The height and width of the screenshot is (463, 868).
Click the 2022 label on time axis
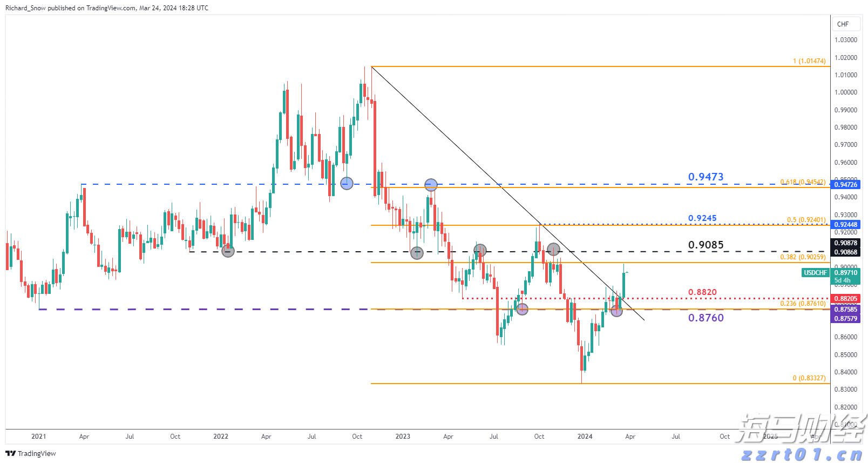click(221, 437)
